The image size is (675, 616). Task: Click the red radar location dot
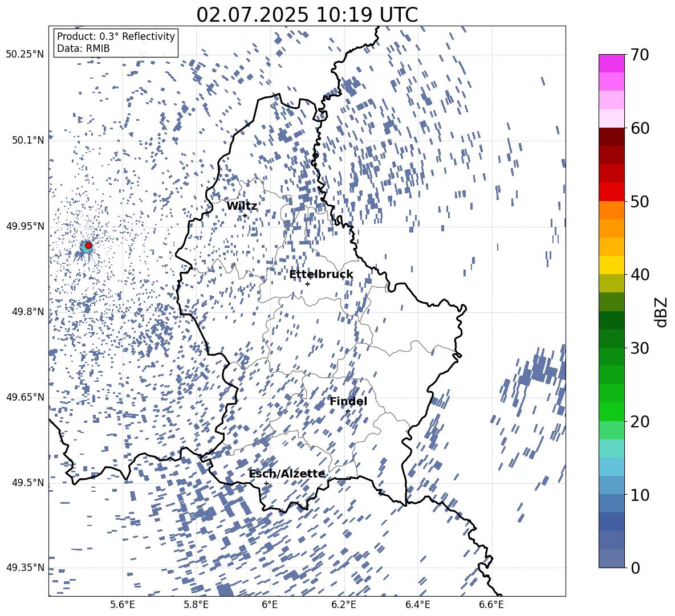tap(88, 245)
